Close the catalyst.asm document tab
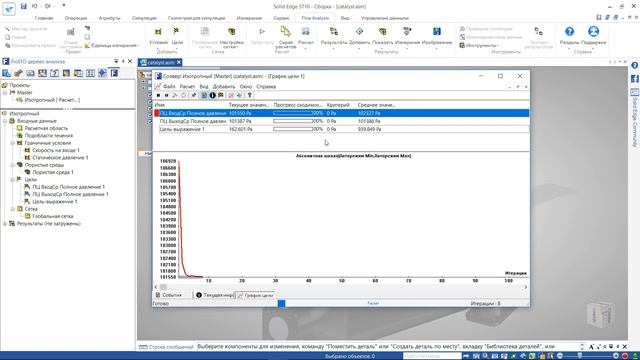This screenshot has height=360, width=640. coord(179,62)
